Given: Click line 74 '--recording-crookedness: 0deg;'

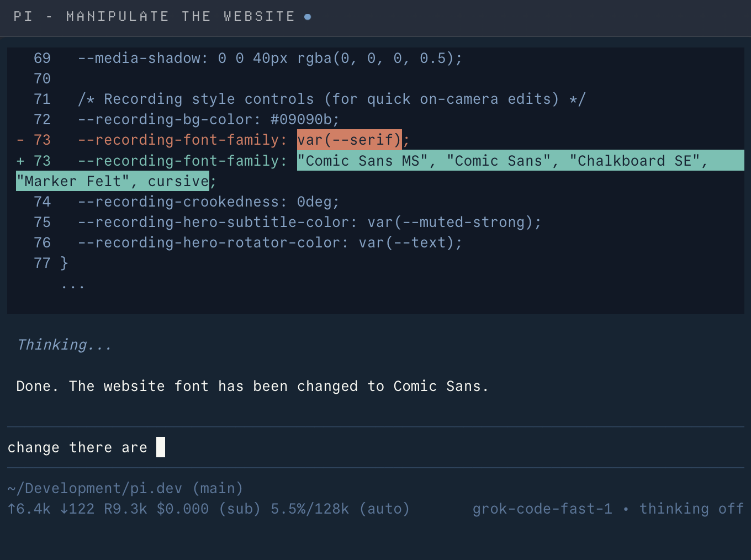Looking at the screenshot, I should pyautogui.click(x=208, y=202).
